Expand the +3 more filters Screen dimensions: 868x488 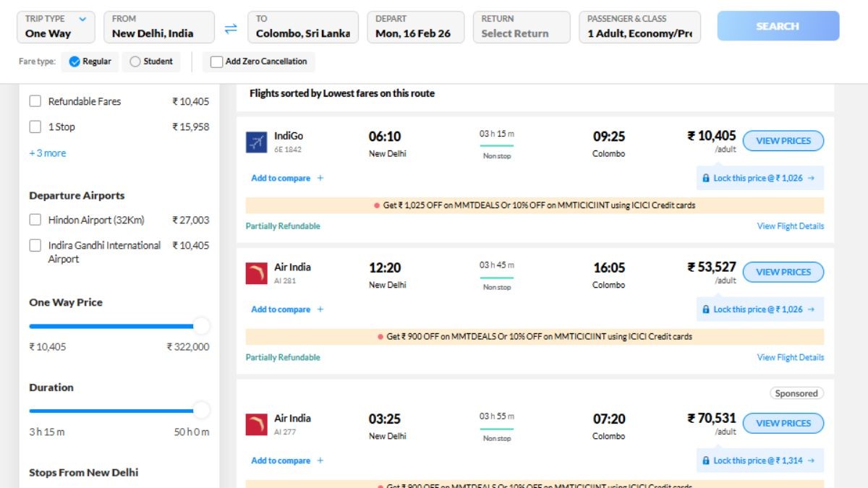point(47,153)
